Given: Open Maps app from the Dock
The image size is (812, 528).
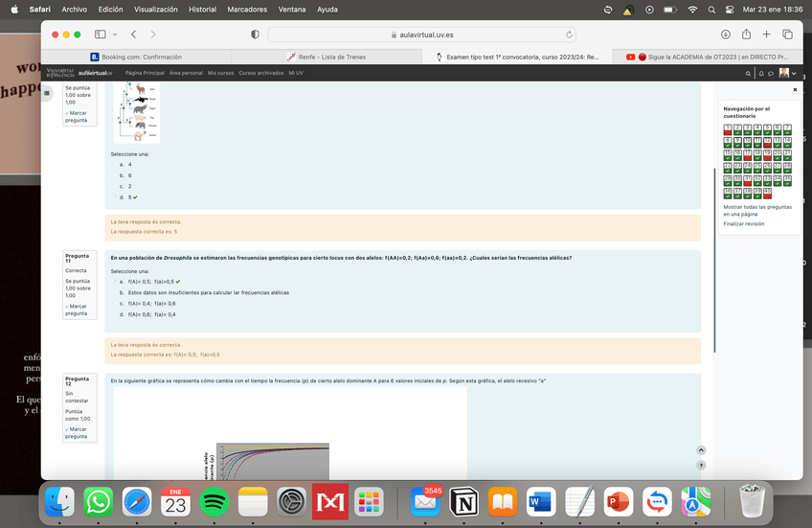Looking at the screenshot, I should coord(695,502).
